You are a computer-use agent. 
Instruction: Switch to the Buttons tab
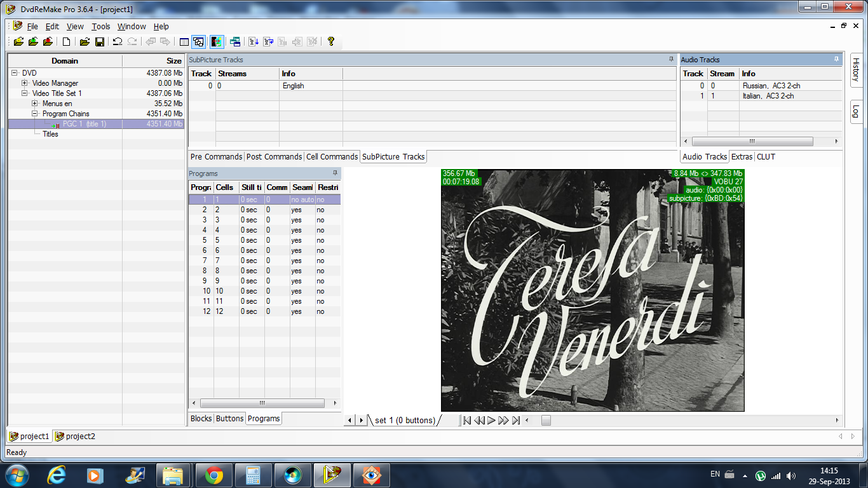(229, 419)
